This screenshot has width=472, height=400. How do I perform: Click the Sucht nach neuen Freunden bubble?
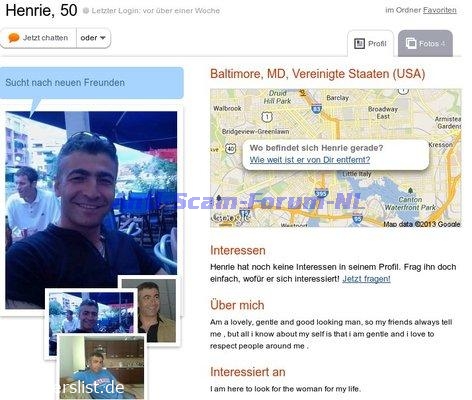tap(92, 83)
